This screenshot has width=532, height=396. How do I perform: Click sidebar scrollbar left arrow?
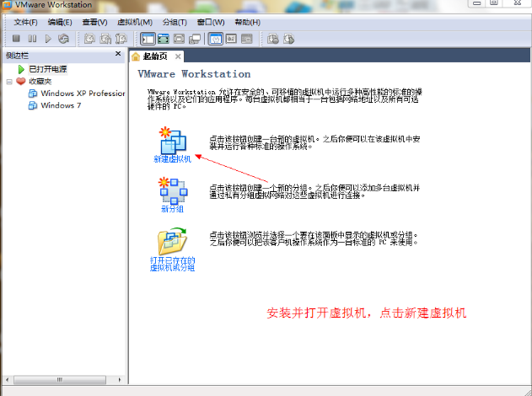pos(7,380)
